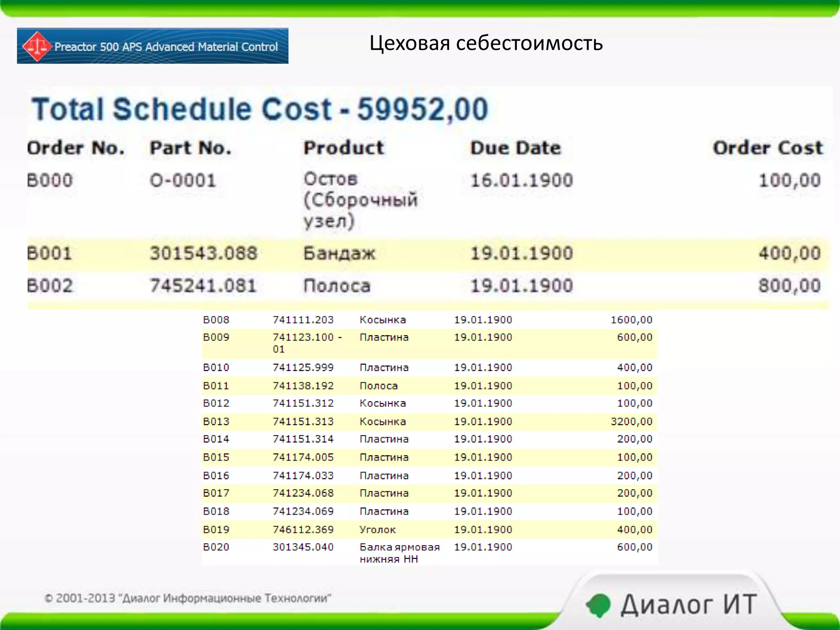Click the Order No. column header
This screenshot has width=840, height=630.
(76, 148)
